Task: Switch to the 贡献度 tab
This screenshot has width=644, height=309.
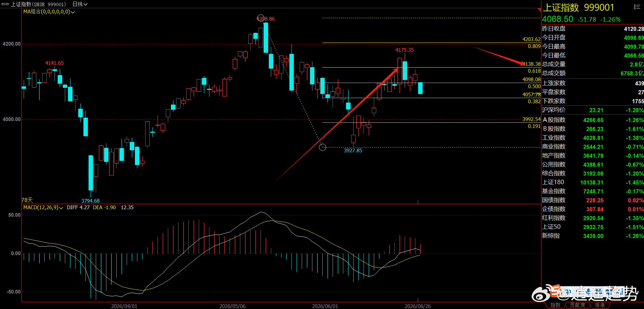Action: 577,305
